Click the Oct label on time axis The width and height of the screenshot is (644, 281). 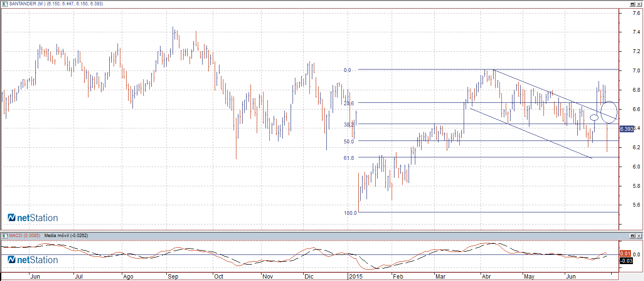pos(219,277)
